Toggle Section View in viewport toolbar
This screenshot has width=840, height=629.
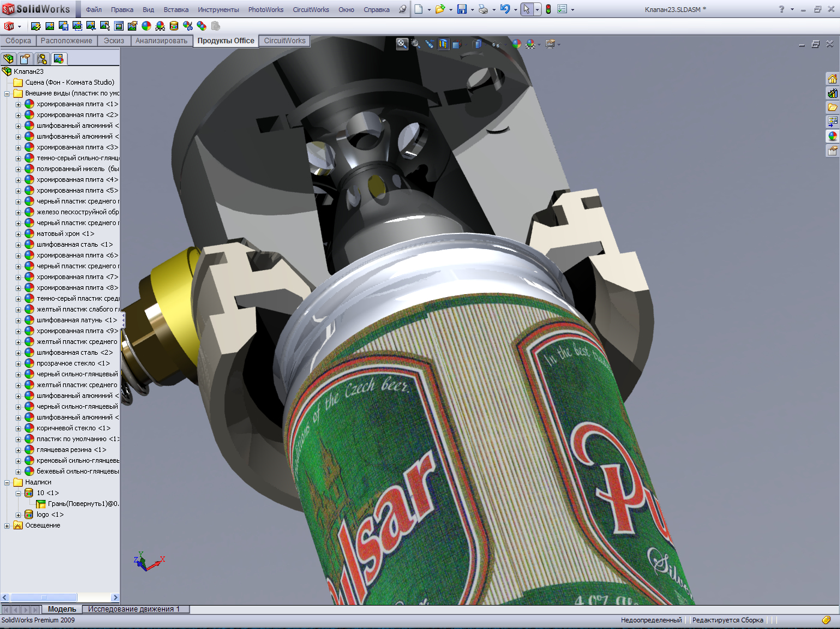[x=443, y=44]
